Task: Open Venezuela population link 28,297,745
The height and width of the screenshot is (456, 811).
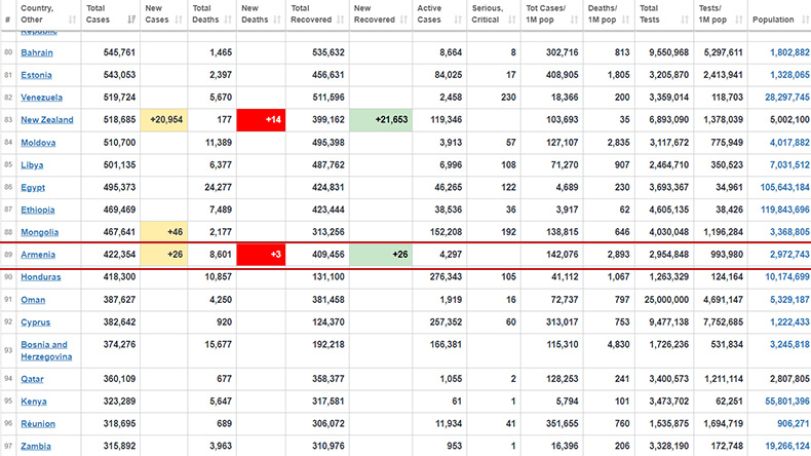Action: tap(787, 97)
